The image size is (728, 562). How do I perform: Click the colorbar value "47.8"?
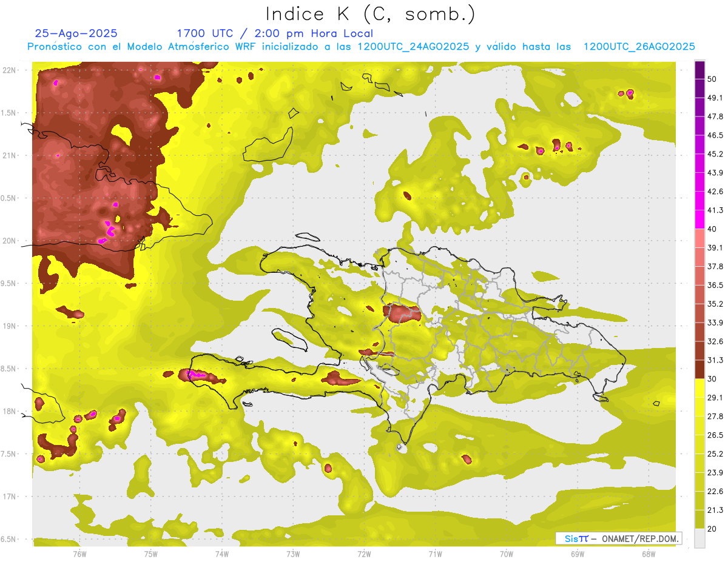[715, 116]
